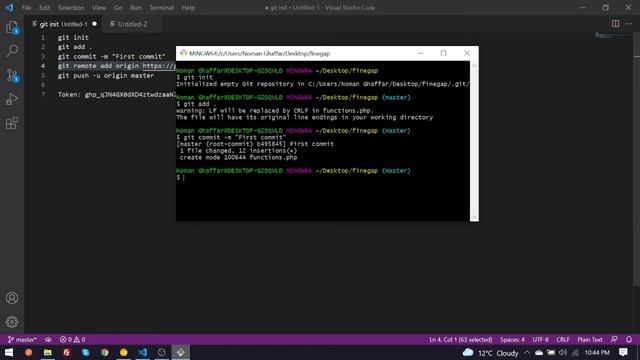
Task: Open the Windows Start menu
Action: pos(9,352)
